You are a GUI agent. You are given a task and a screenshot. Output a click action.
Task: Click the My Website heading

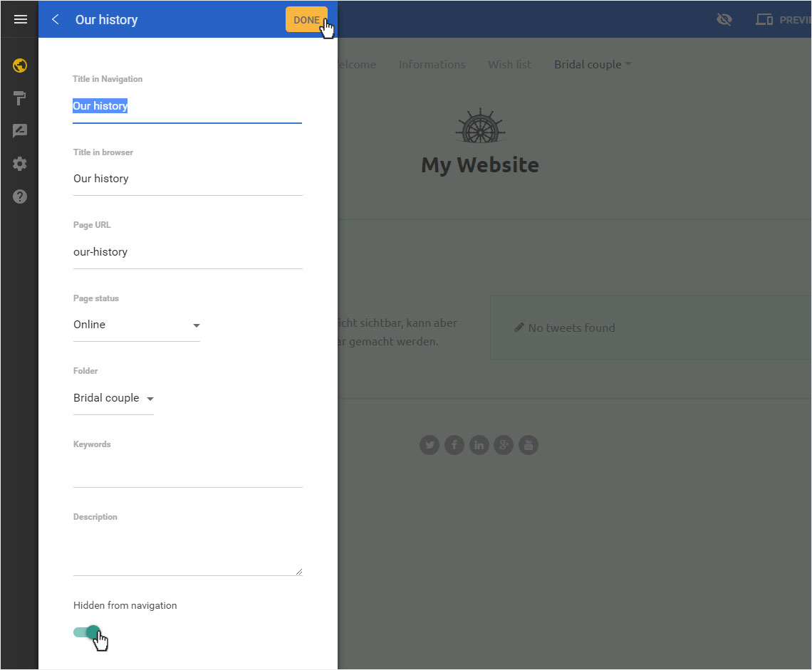480,165
